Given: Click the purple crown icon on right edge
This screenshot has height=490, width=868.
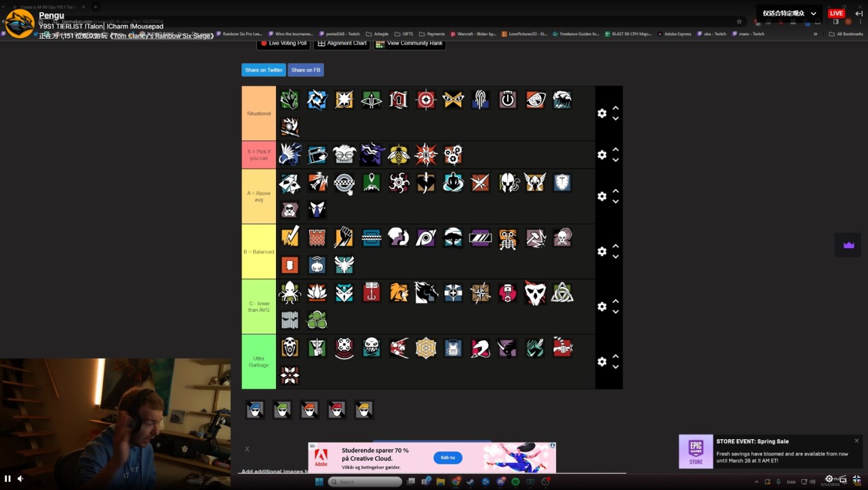Looking at the screenshot, I should (x=848, y=245).
